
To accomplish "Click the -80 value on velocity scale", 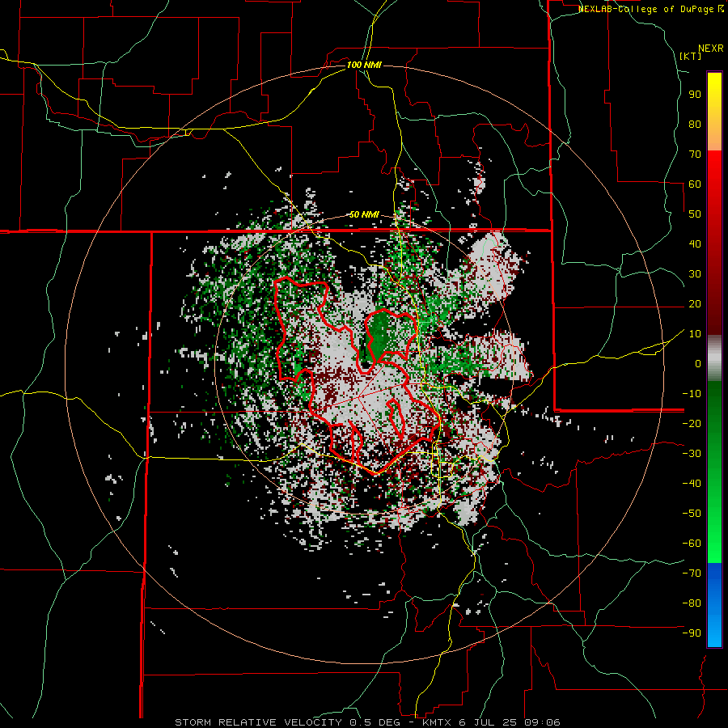I will [692, 603].
